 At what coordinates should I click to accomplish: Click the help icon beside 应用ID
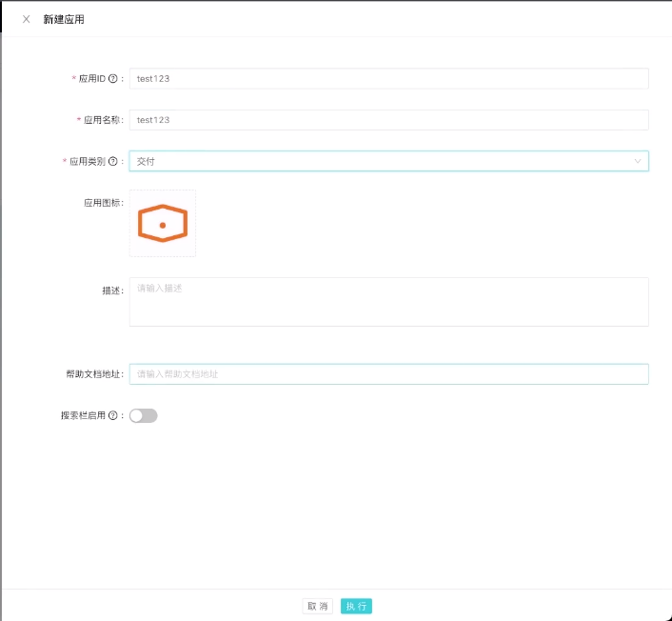[x=113, y=79]
